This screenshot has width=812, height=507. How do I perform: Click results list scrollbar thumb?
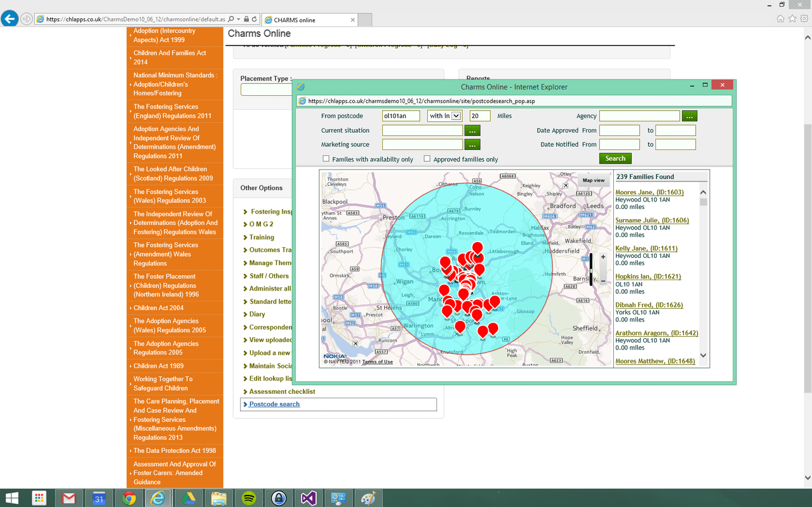click(703, 202)
